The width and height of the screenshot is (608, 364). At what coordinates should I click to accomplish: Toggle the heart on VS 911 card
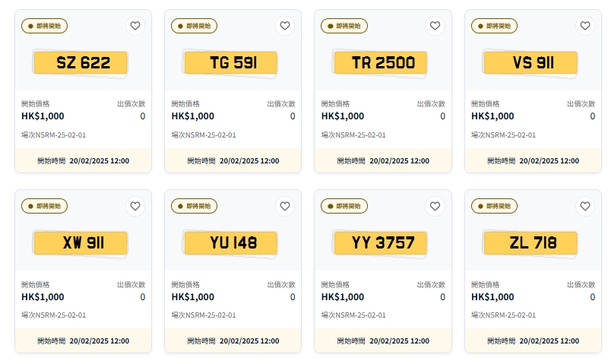tap(584, 26)
